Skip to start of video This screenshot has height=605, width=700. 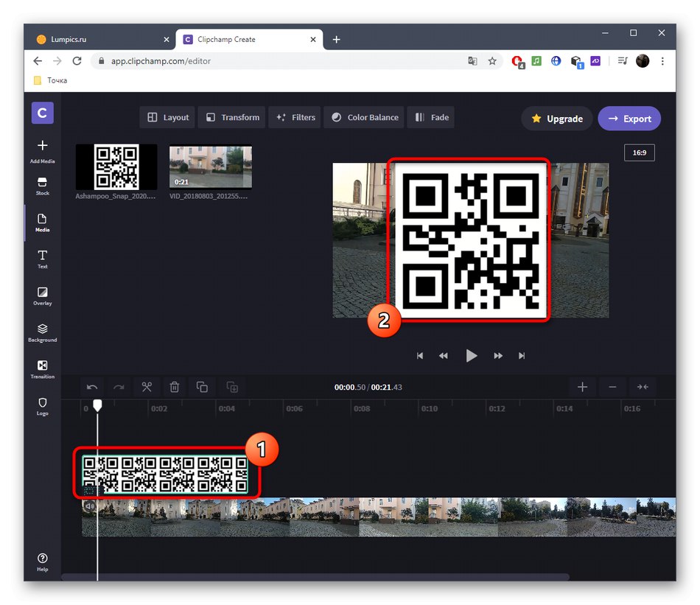[420, 356]
